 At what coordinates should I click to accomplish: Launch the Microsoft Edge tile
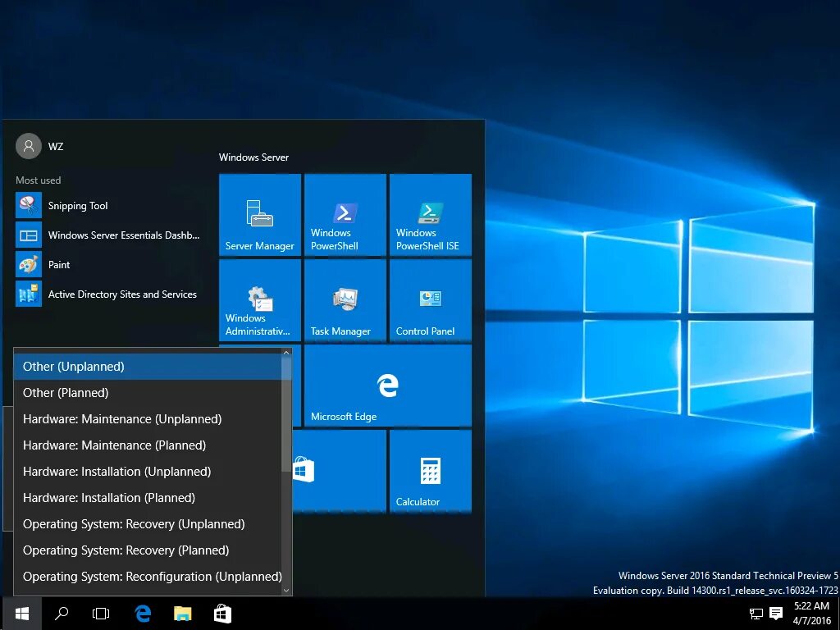point(388,386)
